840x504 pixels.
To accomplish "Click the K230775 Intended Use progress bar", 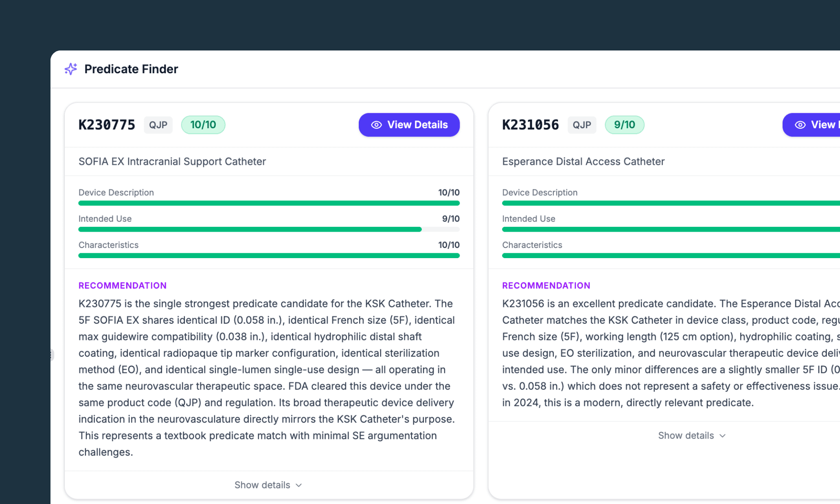I will 269,230.
